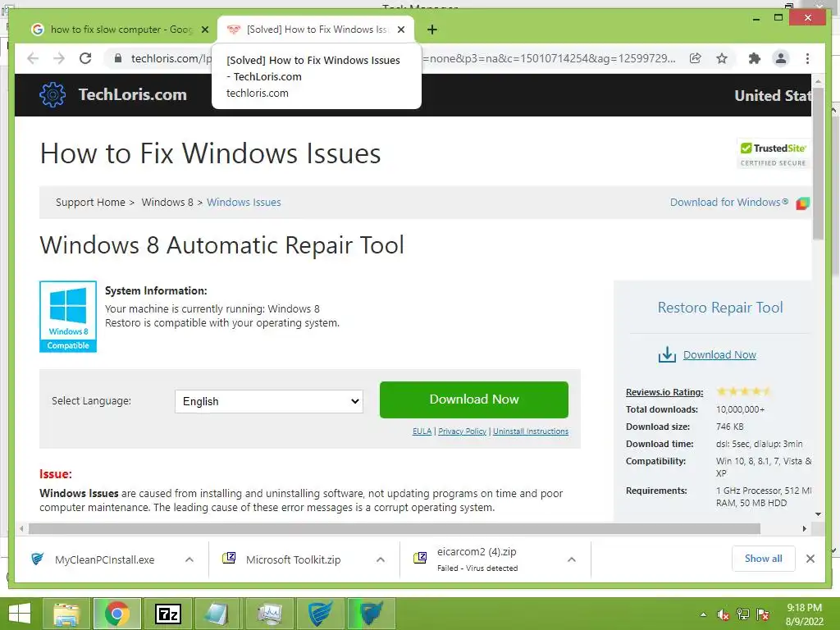840x630 pixels.
Task: Open File Explorer from the taskbar
Action: click(x=66, y=614)
